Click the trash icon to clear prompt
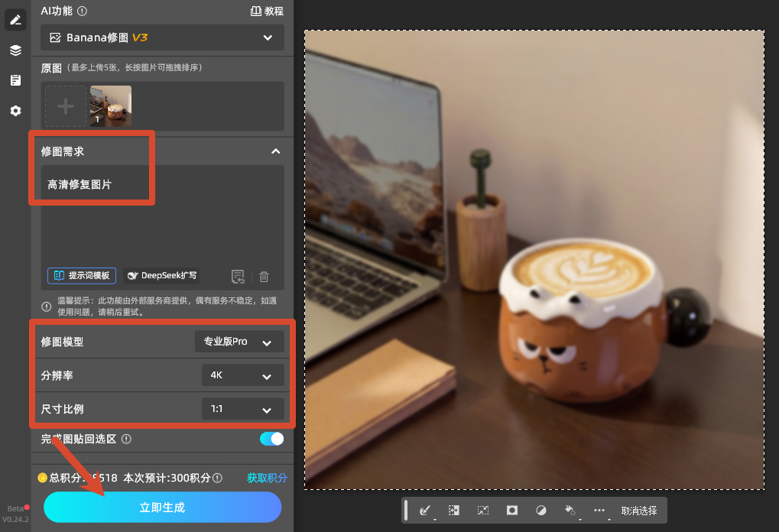The image size is (779, 532). point(264,277)
